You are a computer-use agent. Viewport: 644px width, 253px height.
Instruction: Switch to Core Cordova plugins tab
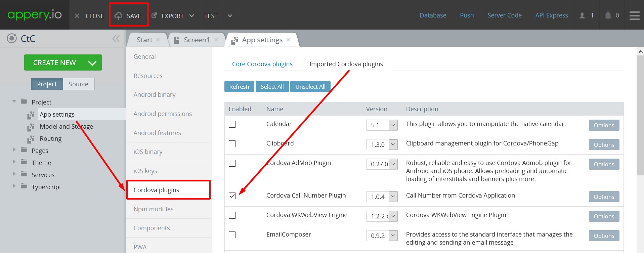pyautogui.click(x=262, y=64)
